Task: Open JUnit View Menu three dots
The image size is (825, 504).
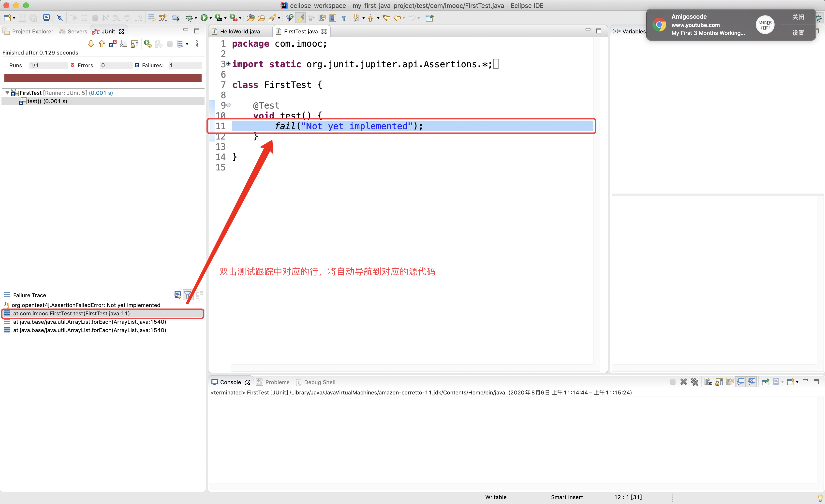Action: (197, 44)
